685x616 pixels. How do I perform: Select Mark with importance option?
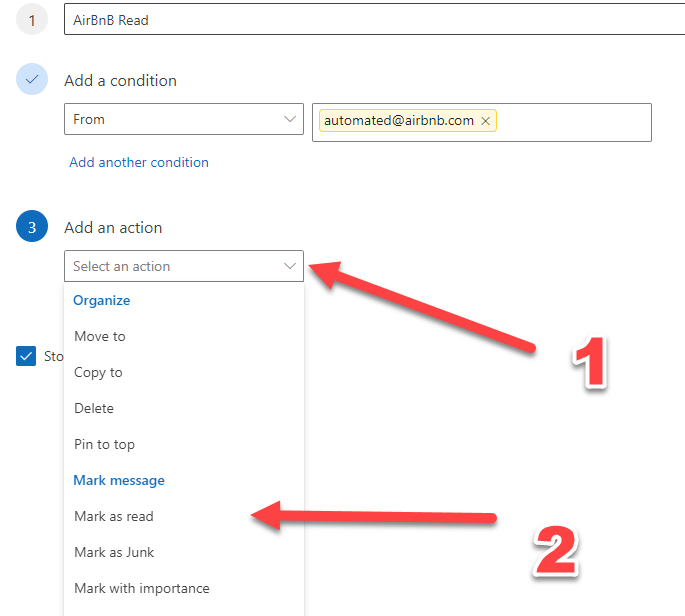[142, 589]
